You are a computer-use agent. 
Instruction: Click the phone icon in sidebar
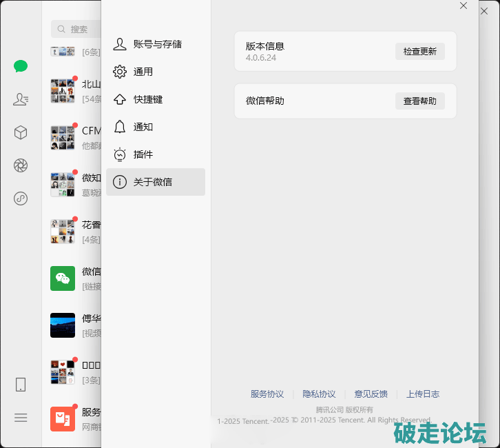(21, 385)
